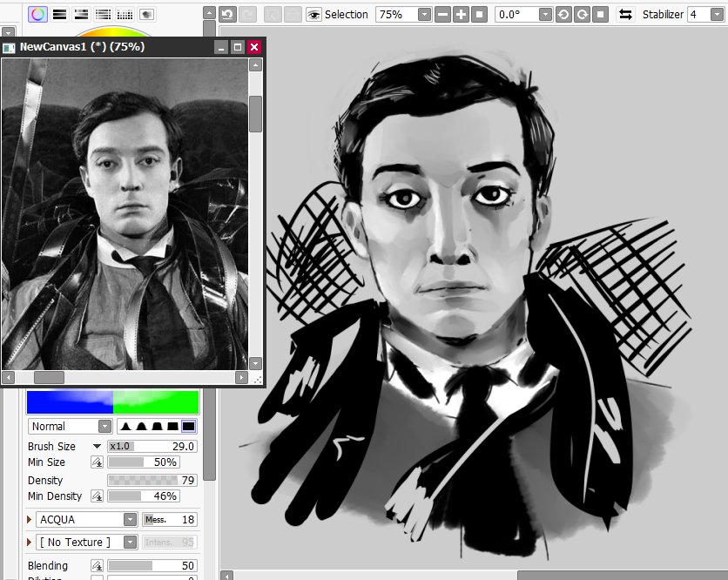Screen dimensions: 728x580
Task: Open the ACQUA brush shape dropdown
Action: click(x=131, y=519)
